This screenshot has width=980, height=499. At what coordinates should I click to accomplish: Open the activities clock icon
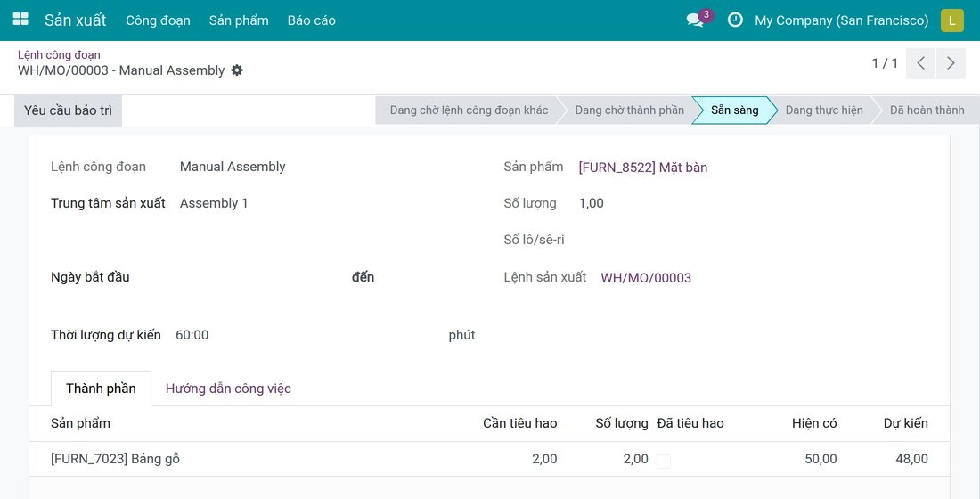tap(736, 20)
